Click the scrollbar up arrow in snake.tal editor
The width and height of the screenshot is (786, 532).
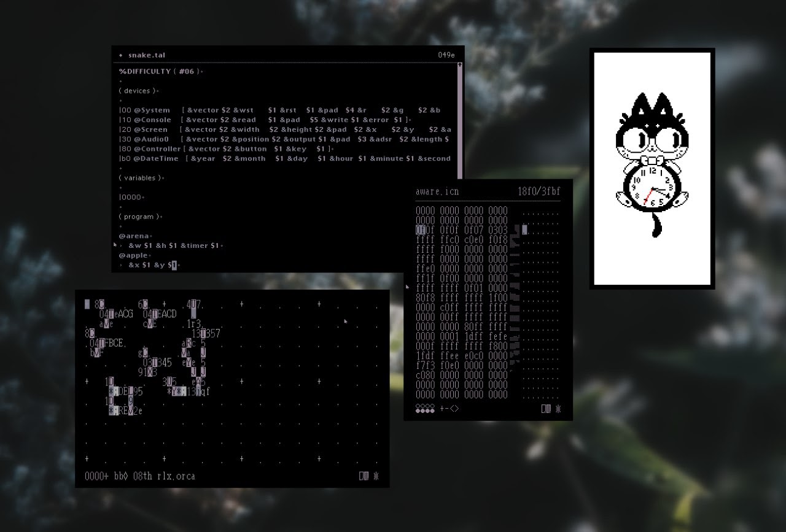[460, 64]
